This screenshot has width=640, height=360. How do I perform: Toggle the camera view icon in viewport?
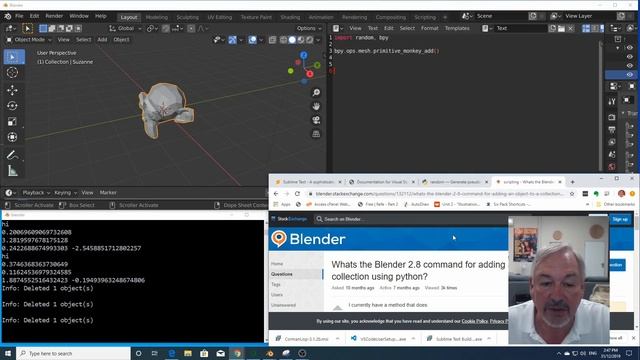[316, 120]
